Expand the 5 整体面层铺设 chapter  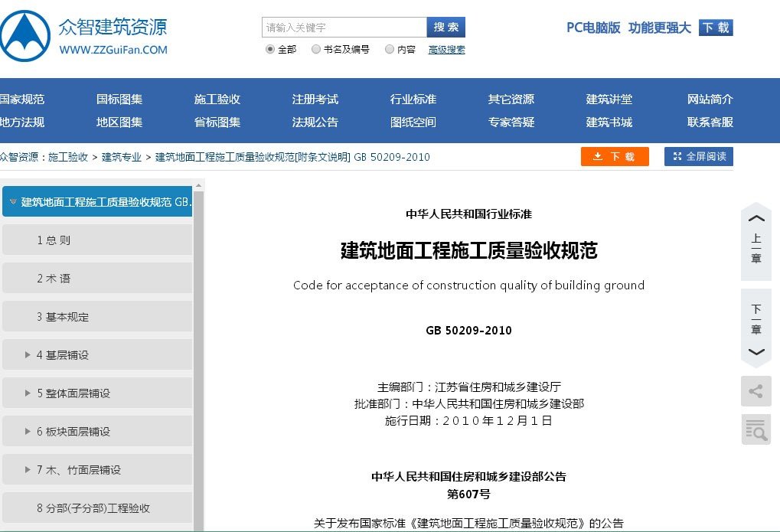point(28,393)
